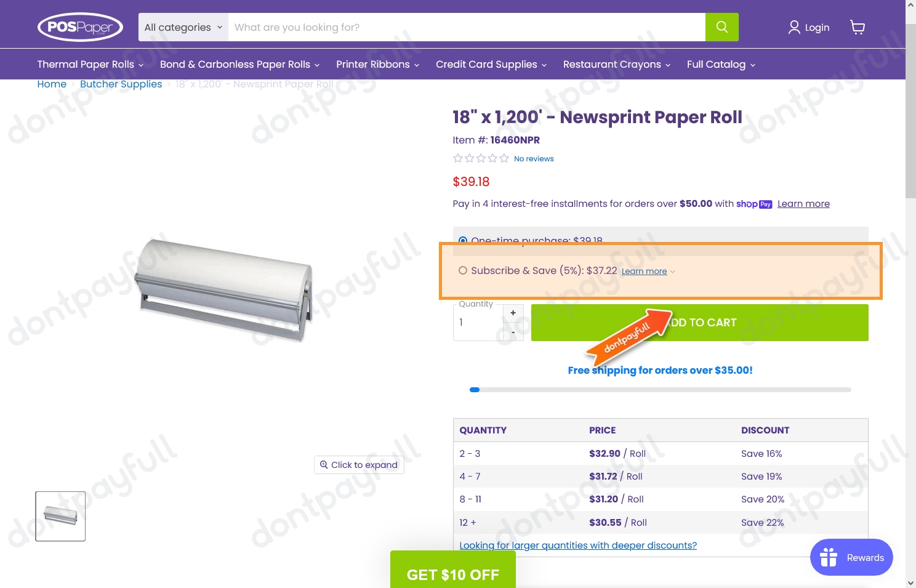Click the star rating icons

tap(481, 158)
